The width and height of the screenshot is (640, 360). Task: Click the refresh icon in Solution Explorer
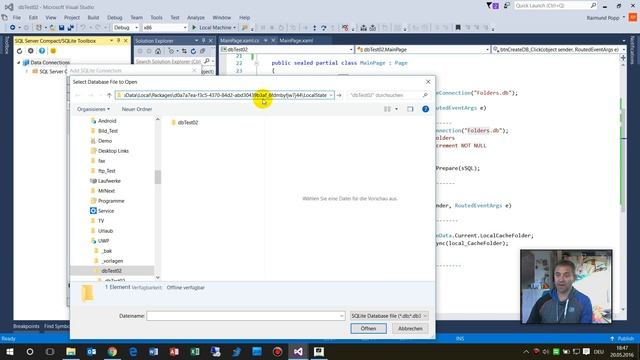point(193,51)
